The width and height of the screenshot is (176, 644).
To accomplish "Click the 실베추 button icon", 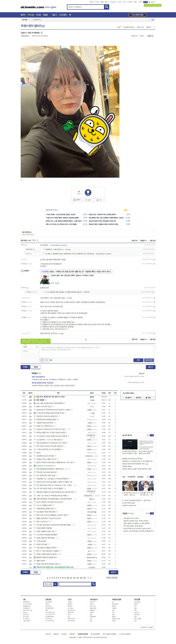I will [x=77, y=200].
